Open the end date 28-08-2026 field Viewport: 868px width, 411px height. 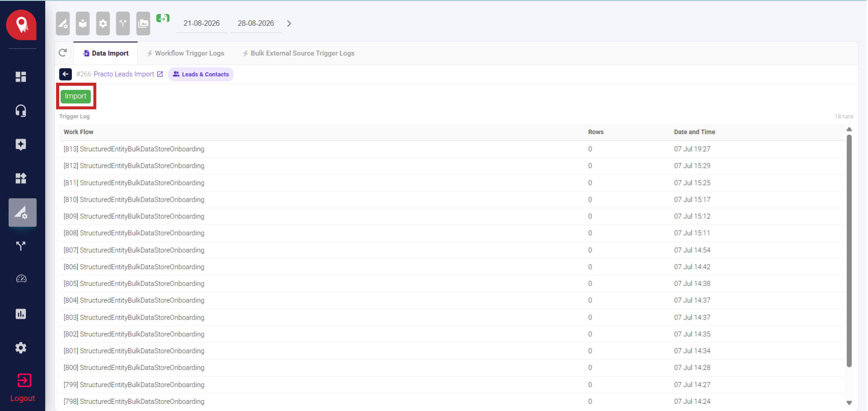tap(256, 24)
